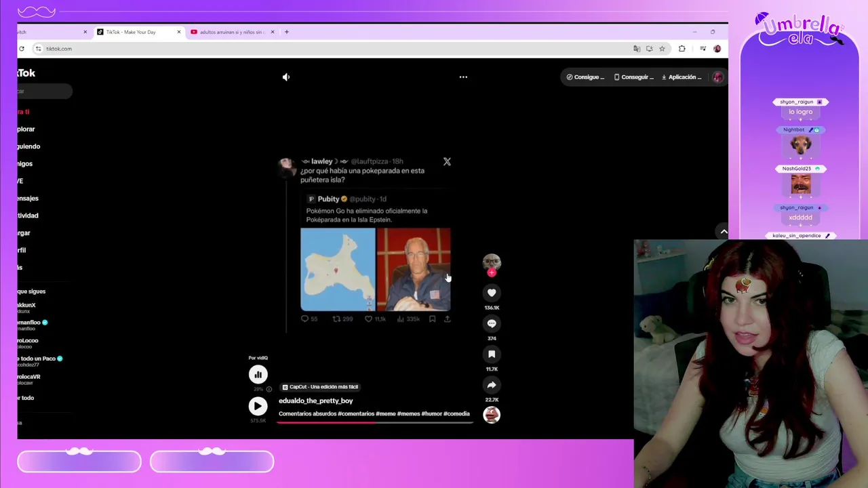The image size is (868, 488).
Task: Click NashGold23 chat username
Action: point(796,169)
